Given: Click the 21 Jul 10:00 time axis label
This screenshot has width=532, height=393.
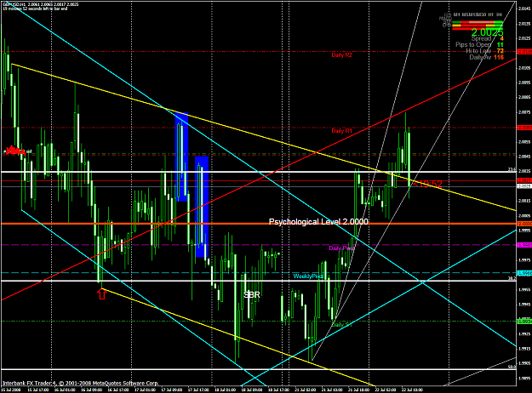Looking at the screenshot, I should tap(332, 390).
